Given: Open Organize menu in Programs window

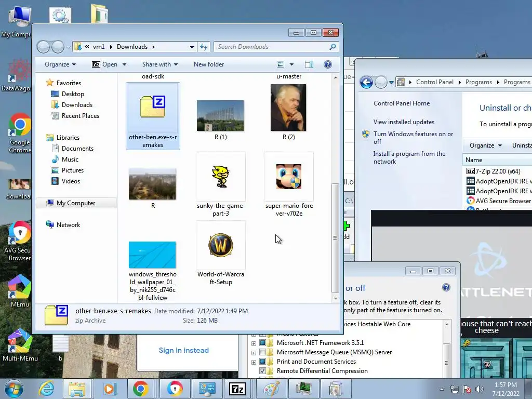Looking at the screenshot, I should [x=486, y=145].
